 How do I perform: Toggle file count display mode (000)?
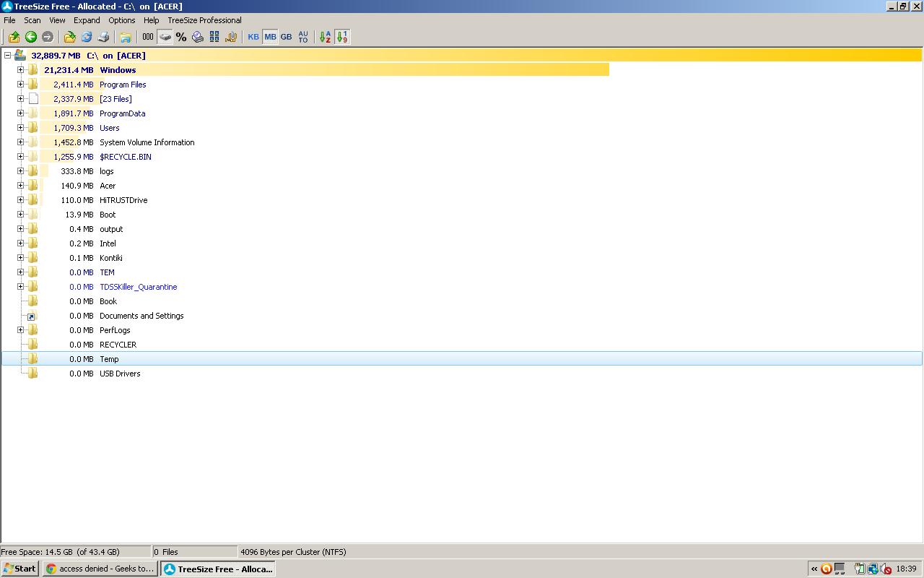(x=148, y=37)
